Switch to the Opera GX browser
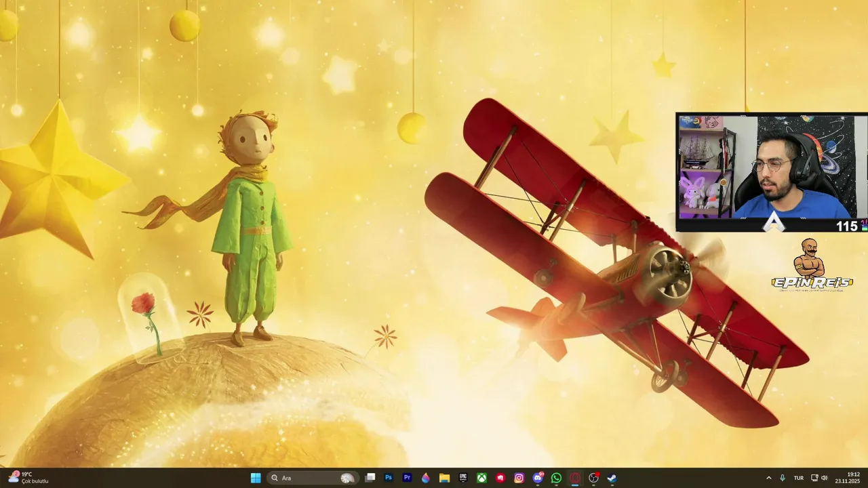The width and height of the screenshot is (868, 488). coord(575,478)
